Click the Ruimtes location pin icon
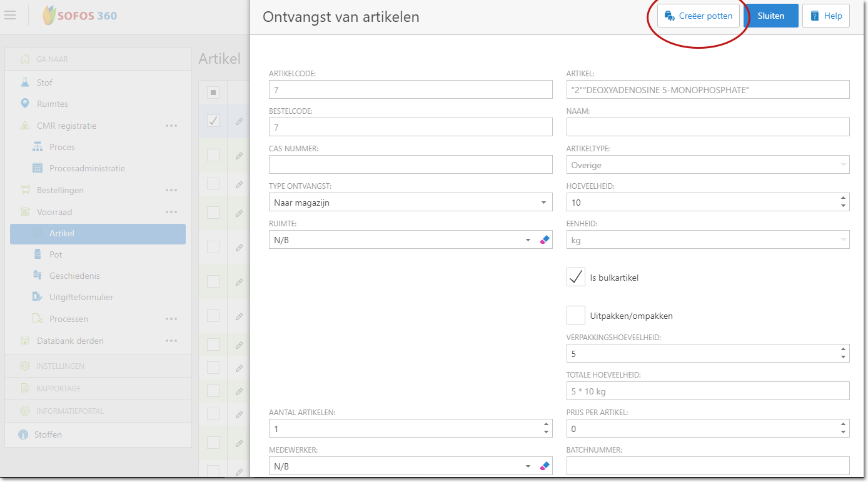The width and height of the screenshot is (868, 482). click(x=25, y=104)
